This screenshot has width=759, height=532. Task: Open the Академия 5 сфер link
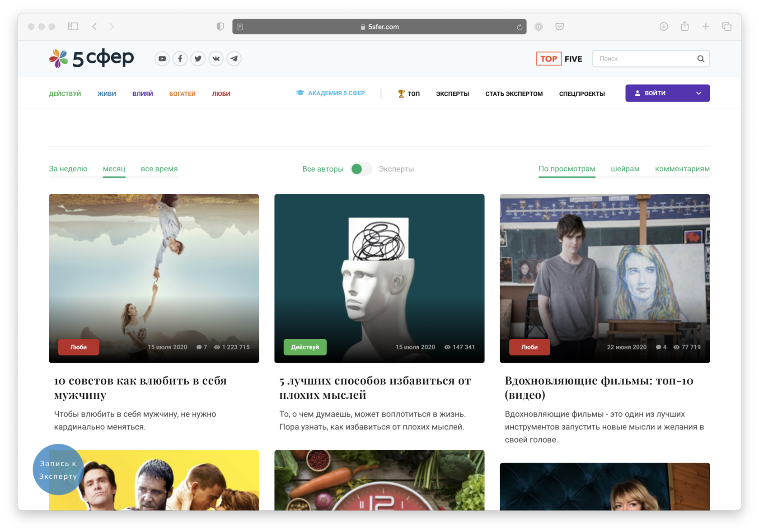pyautogui.click(x=331, y=93)
